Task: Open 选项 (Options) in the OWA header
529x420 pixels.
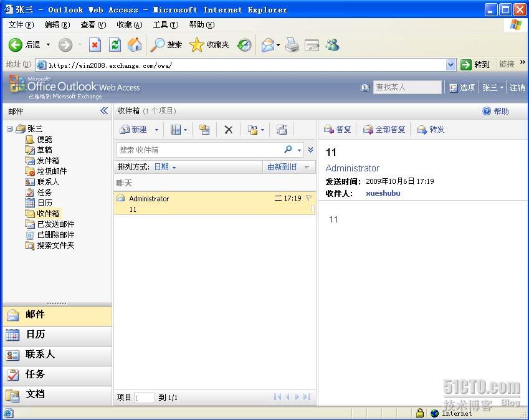Action: (x=462, y=88)
